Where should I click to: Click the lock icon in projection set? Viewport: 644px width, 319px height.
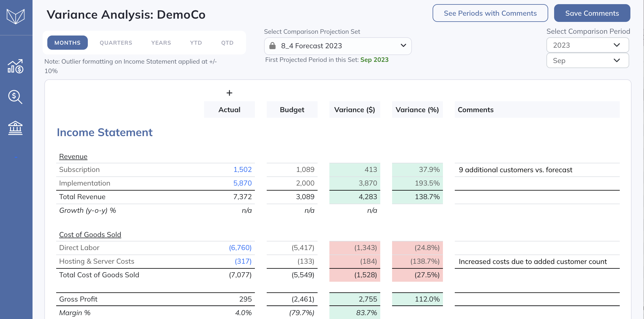coord(272,46)
